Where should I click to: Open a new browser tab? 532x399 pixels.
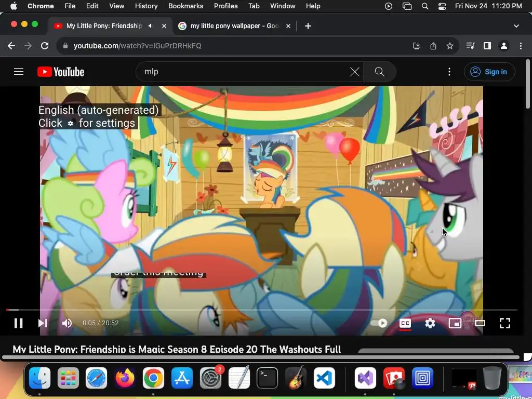(308, 26)
